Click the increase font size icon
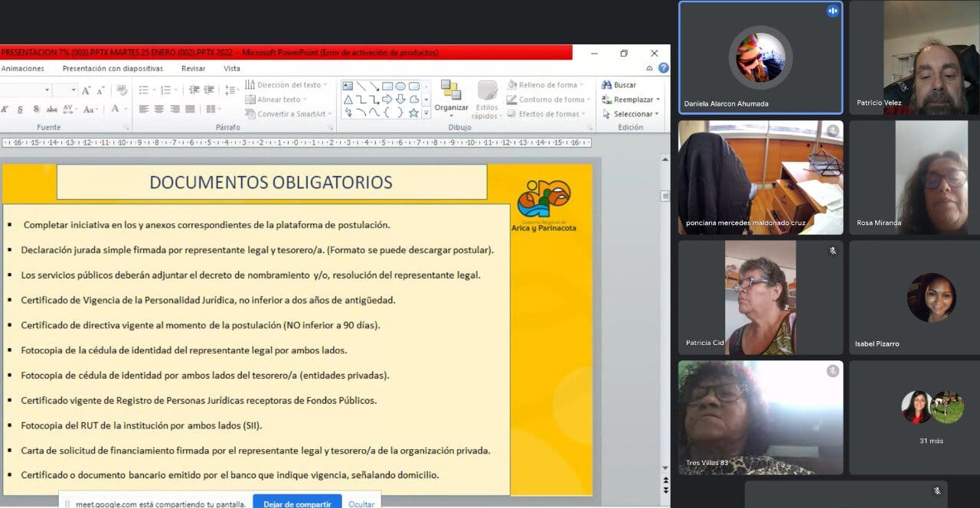The width and height of the screenshot is (980, 508). tap(86, 90)
